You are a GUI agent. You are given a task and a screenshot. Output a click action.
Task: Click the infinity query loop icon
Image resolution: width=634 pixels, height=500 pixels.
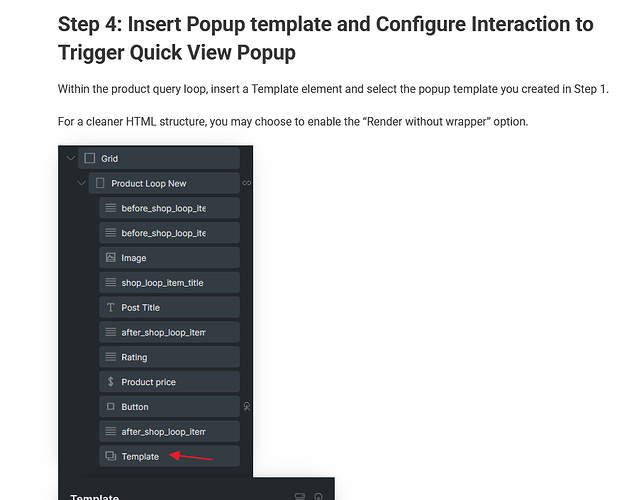246,183
